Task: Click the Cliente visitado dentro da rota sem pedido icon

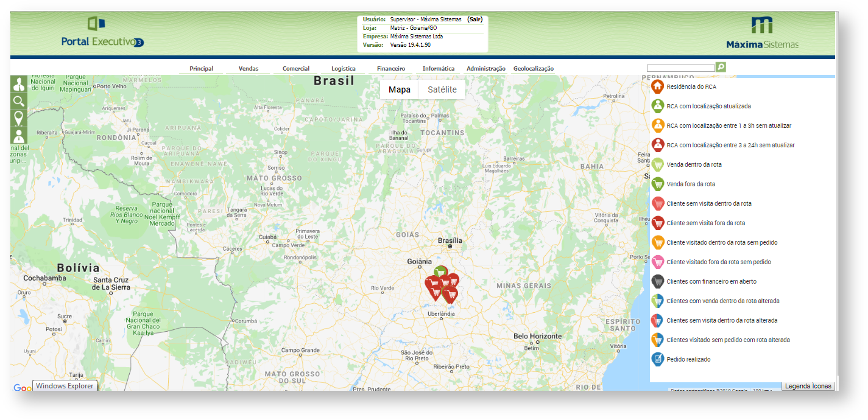Action: 657,242
